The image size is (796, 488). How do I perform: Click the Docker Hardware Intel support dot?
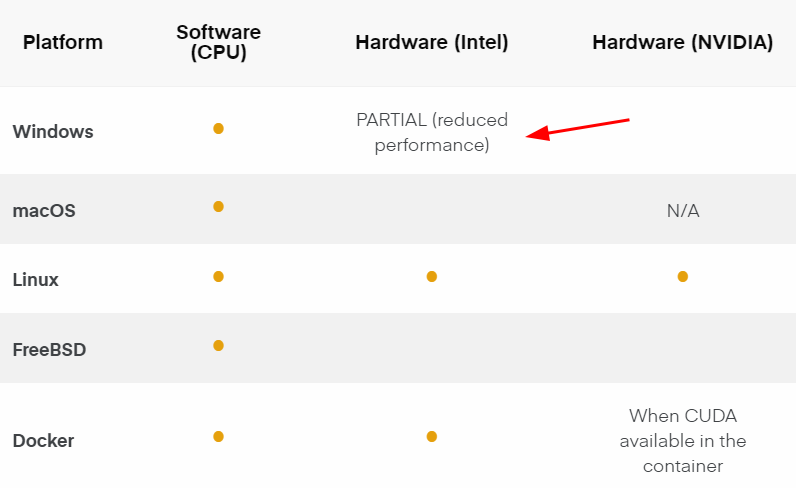pos(432,437)
